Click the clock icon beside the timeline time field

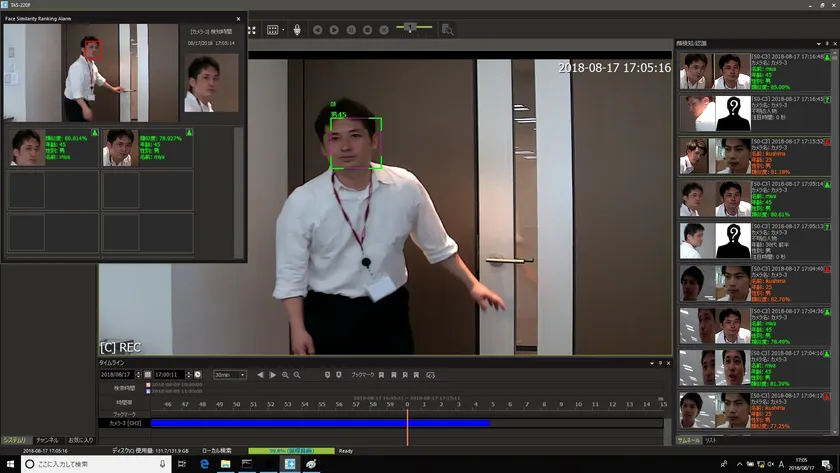click(197, 375)
